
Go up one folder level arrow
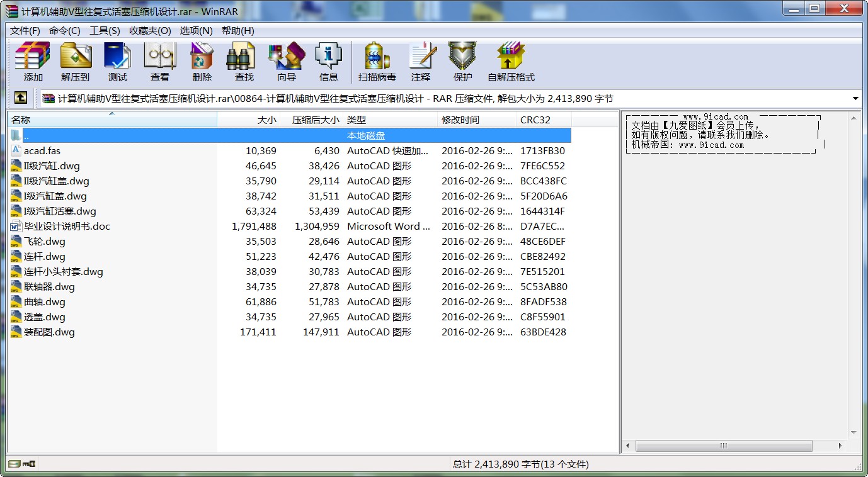(21, 98)
